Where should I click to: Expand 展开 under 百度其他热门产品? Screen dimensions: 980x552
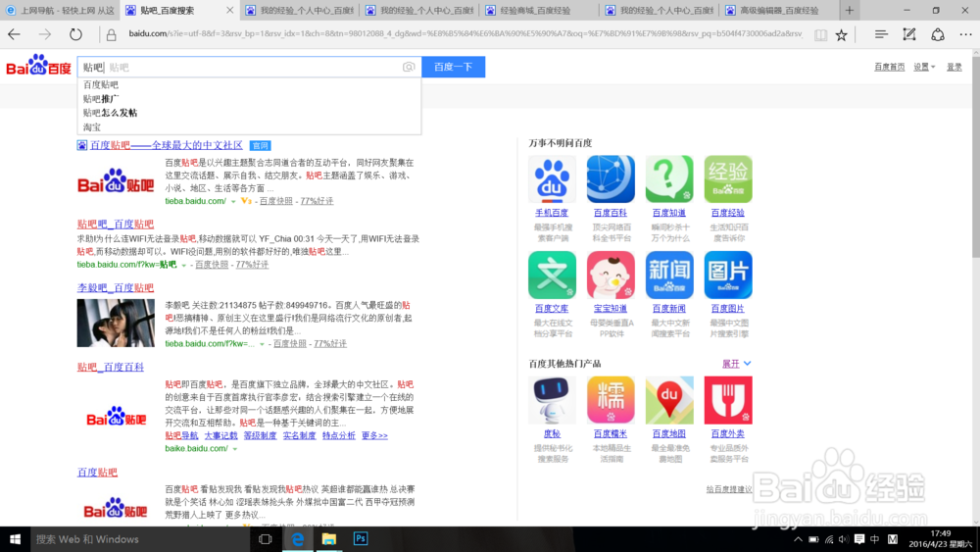click(x=736, y=363)
